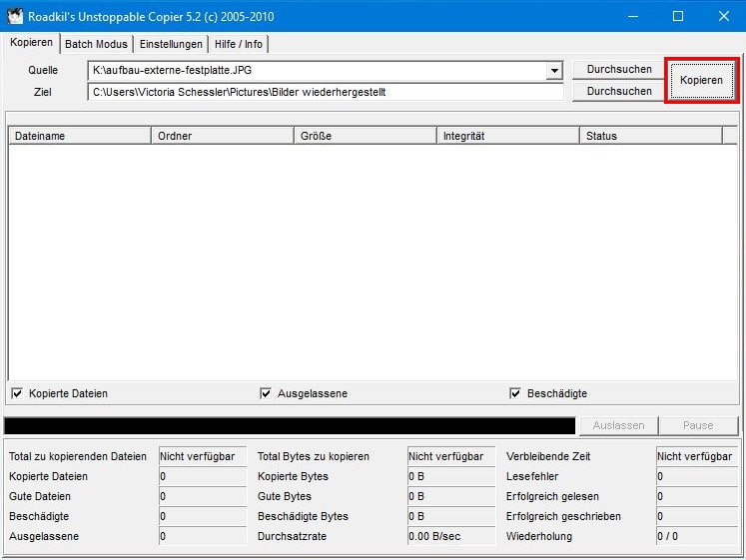Click the Lesefehler value field
746x560 pixels.
[x=697, y=476]
